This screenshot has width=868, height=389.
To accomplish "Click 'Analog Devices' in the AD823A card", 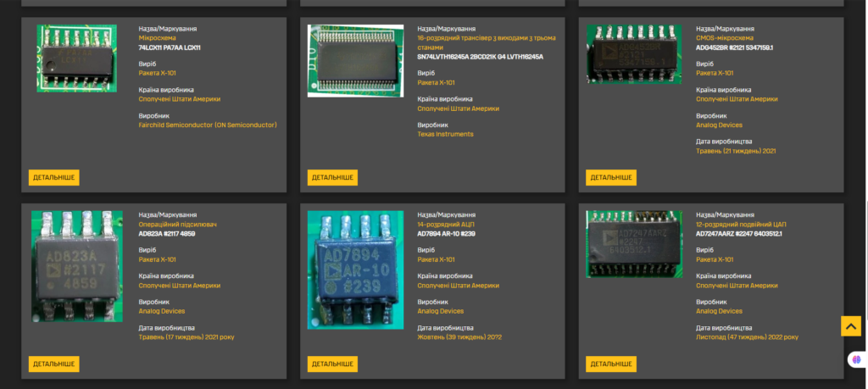I will pos(162,312).
